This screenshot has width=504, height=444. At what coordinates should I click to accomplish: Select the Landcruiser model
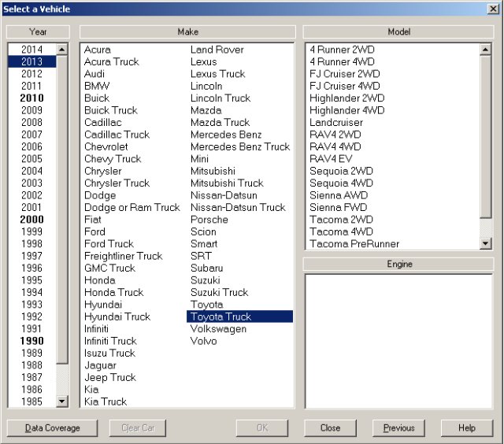coord(336,122)
